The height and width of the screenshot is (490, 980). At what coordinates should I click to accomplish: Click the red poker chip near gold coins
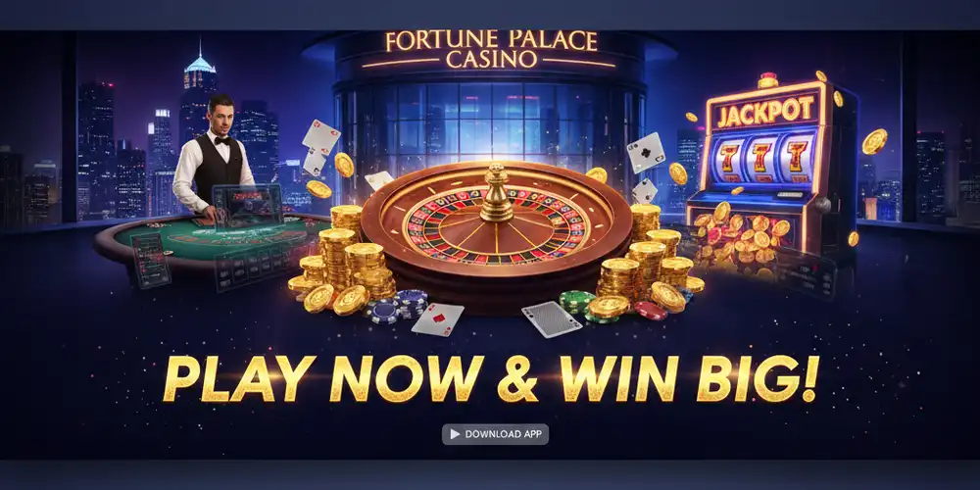click(650, 310)
